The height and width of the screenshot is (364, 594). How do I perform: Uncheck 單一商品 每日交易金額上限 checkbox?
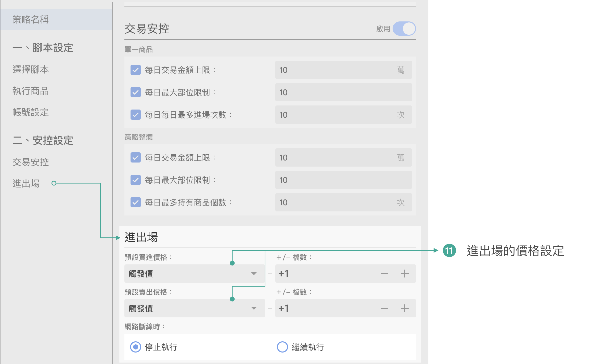pos(135,70)
